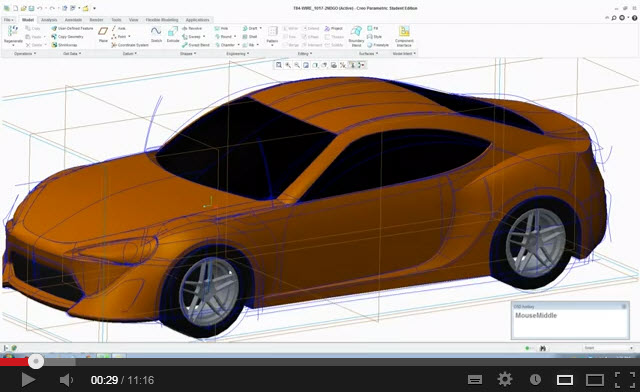Open the Style surface tool
The height and width of the screenshot is (392, 640).
pos(374,37)
